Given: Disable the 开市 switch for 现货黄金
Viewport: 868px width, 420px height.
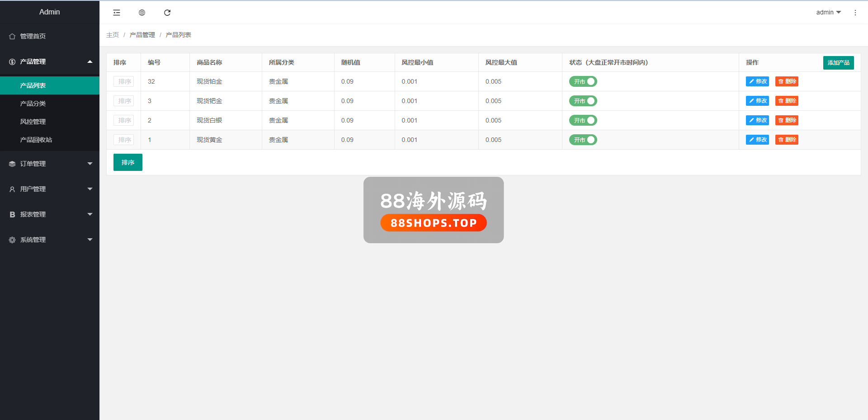Looking at the screenshot, I should (x=583, y=140).
